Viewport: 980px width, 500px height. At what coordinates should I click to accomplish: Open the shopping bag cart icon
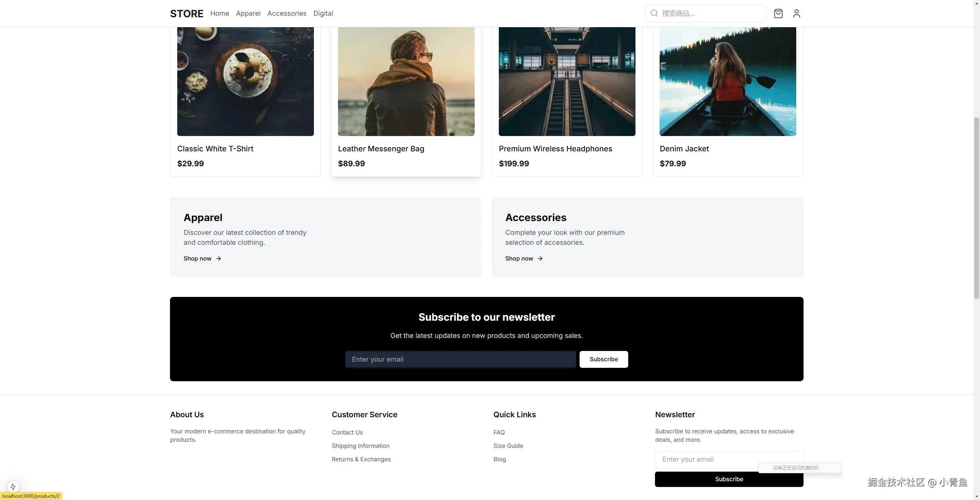778,13
